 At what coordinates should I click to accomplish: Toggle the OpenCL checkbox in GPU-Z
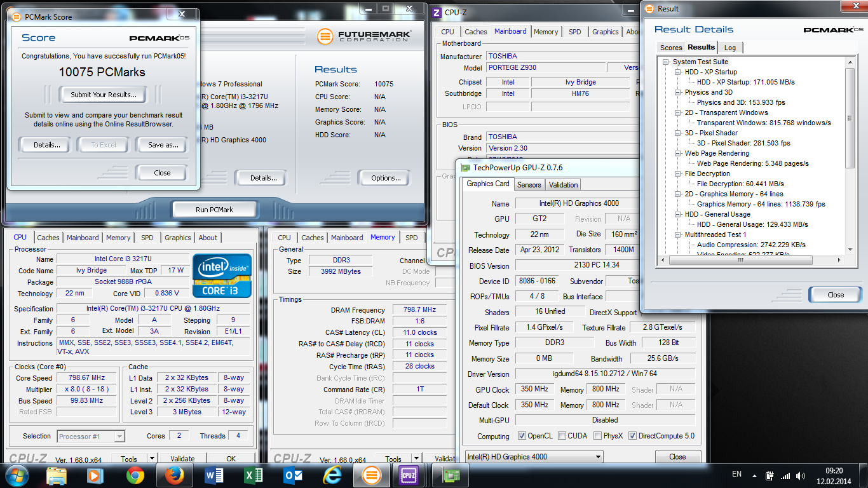pos(522,436)
